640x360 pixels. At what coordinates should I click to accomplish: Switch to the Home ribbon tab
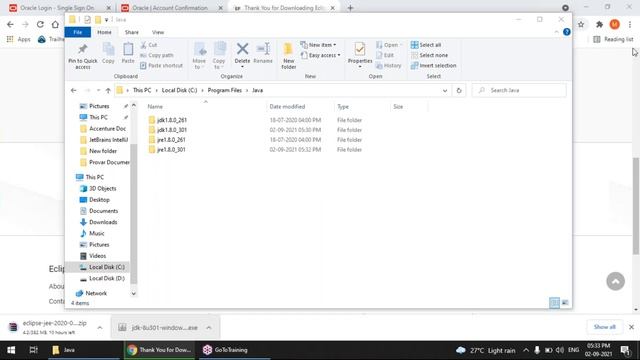tap(104, 32)
